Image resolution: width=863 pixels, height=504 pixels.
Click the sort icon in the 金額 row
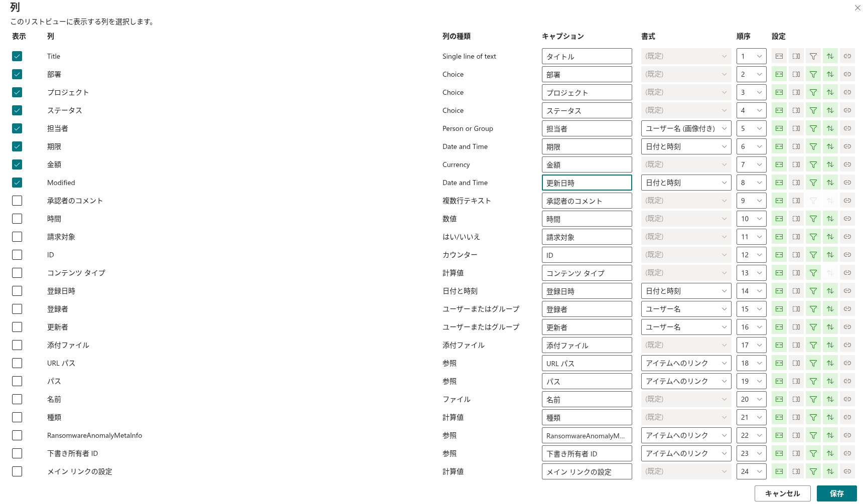[830, 164]
